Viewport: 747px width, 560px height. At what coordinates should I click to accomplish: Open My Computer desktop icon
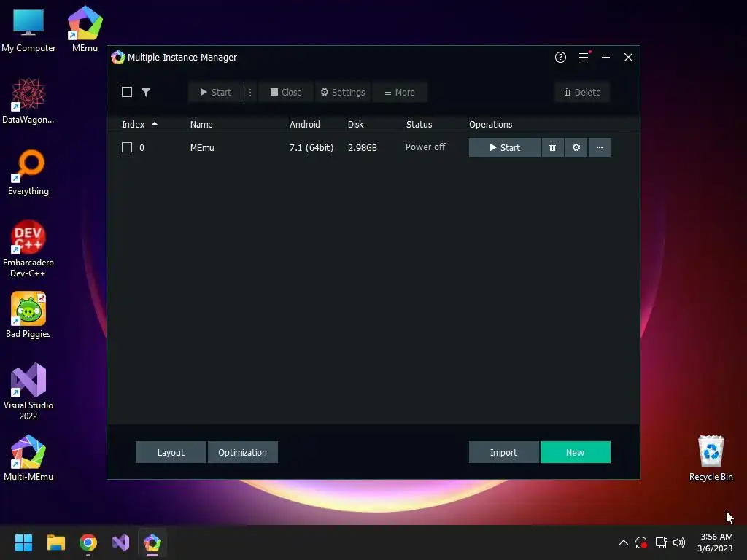click(28, 29)
